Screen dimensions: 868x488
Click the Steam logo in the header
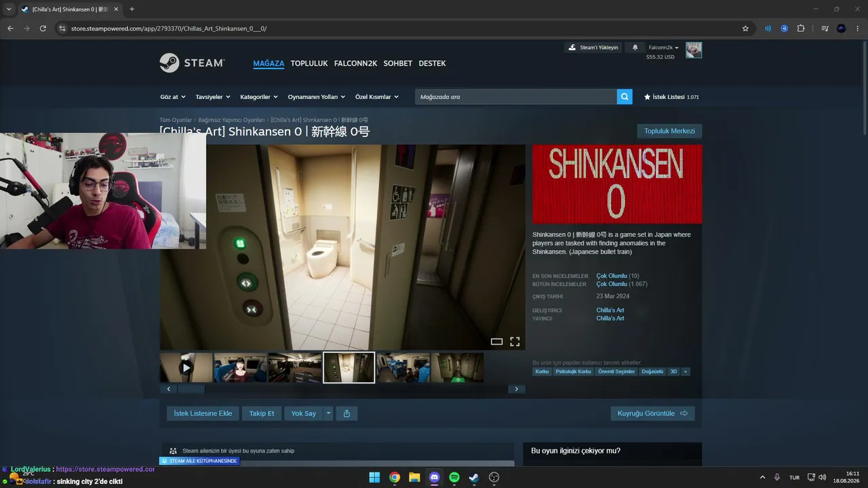point(192,63)
